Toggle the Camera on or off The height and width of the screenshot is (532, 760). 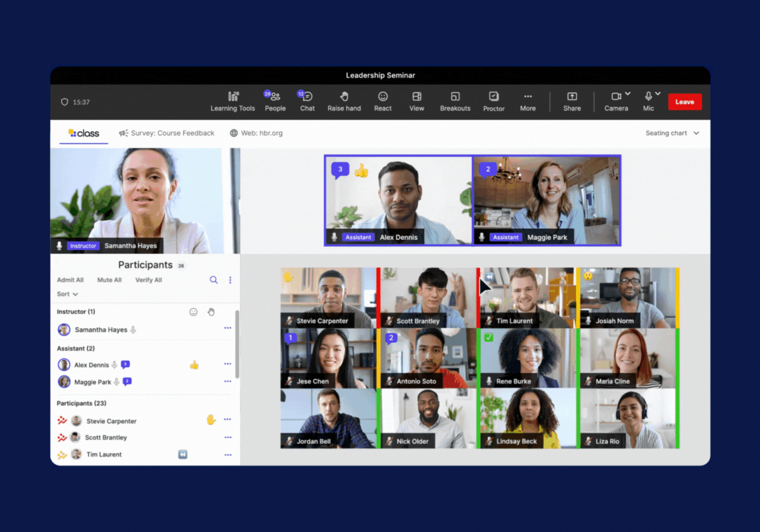616,97
